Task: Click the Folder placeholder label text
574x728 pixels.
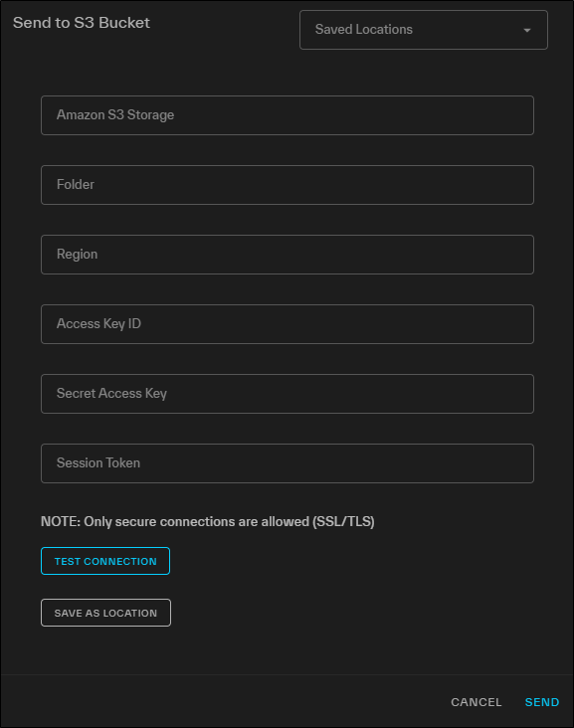Action: point(76,184)
